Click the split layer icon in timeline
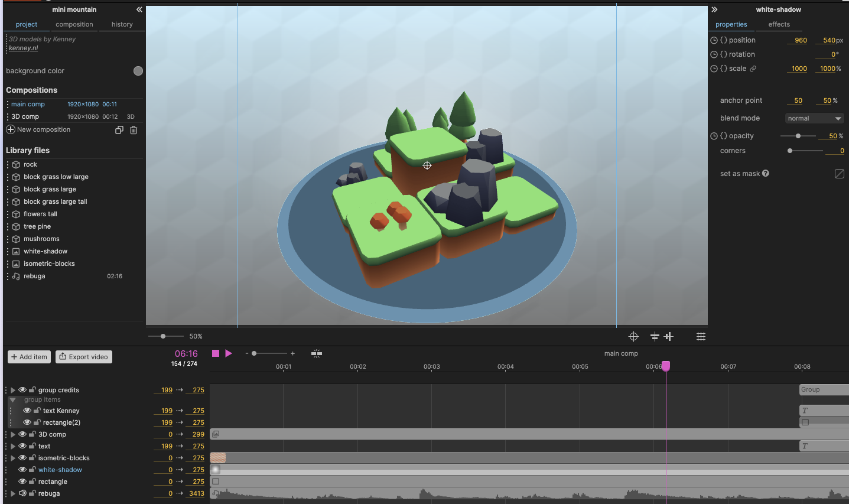Image resolution: width=849 pixels, height=504 pixels. coord(317,353)
